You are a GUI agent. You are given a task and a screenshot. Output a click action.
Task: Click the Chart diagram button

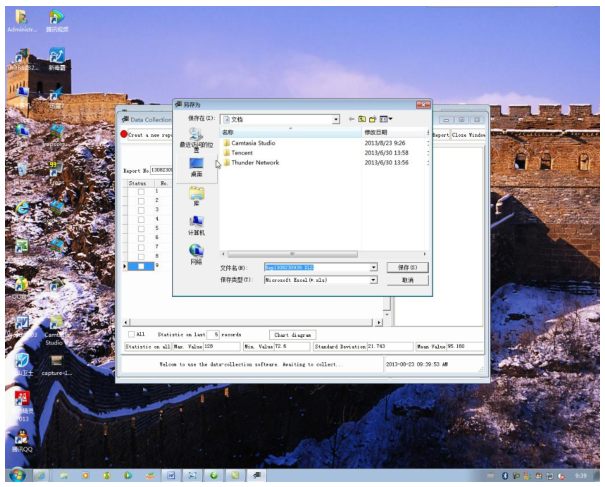click(x=293, y=334)
